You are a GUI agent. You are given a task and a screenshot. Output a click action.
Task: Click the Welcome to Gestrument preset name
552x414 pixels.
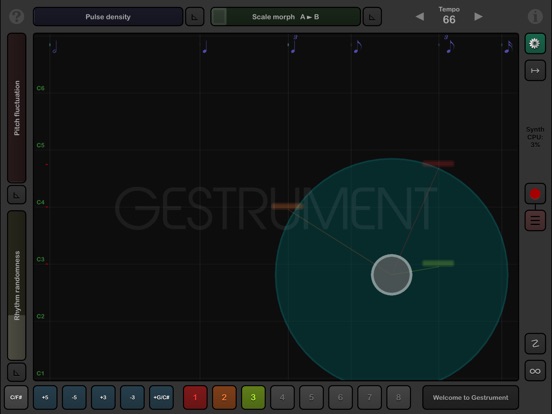(470, 397)
